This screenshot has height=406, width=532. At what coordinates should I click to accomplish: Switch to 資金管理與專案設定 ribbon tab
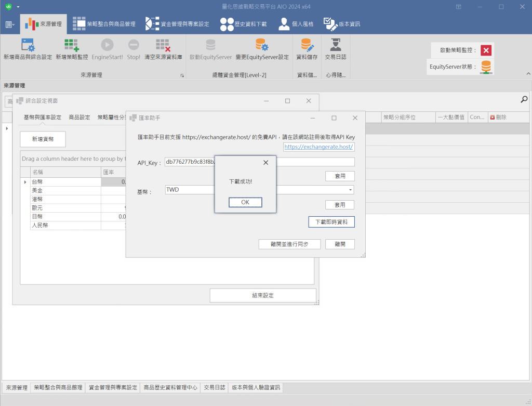pyautogui.click(x=177, y=24)
